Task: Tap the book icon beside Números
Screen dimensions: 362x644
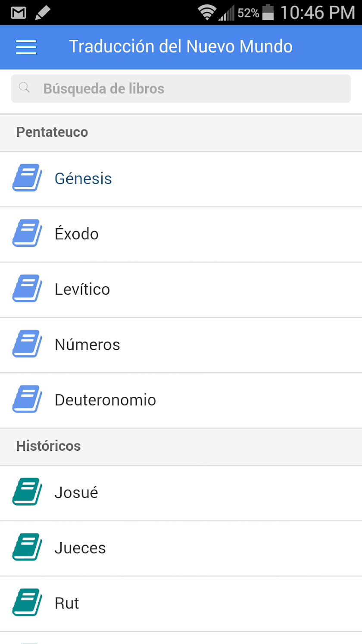Action: [27, 344]
